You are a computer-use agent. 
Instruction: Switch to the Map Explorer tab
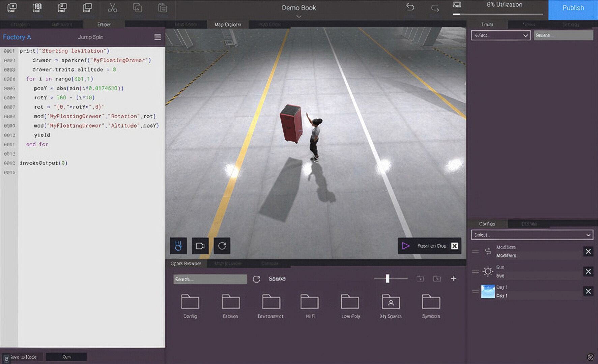click(228, 25)
